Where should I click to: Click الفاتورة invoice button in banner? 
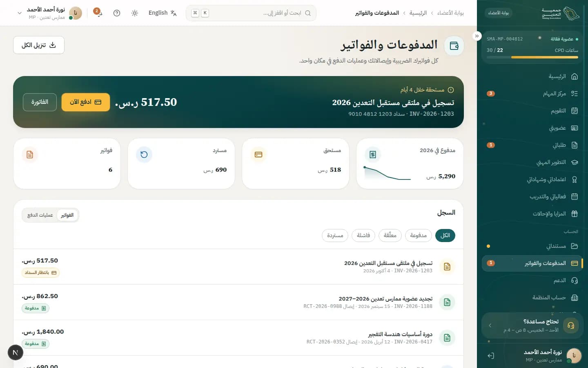[40, 102]
